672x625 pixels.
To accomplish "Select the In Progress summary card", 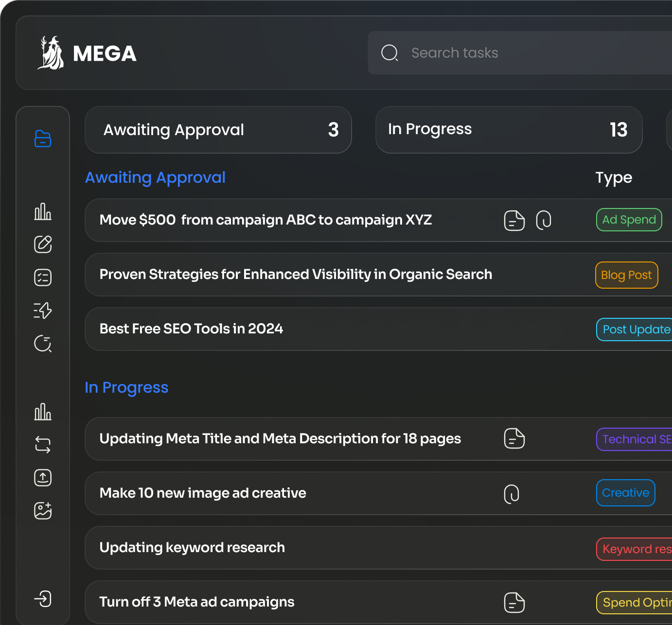I will coord(509,130).
